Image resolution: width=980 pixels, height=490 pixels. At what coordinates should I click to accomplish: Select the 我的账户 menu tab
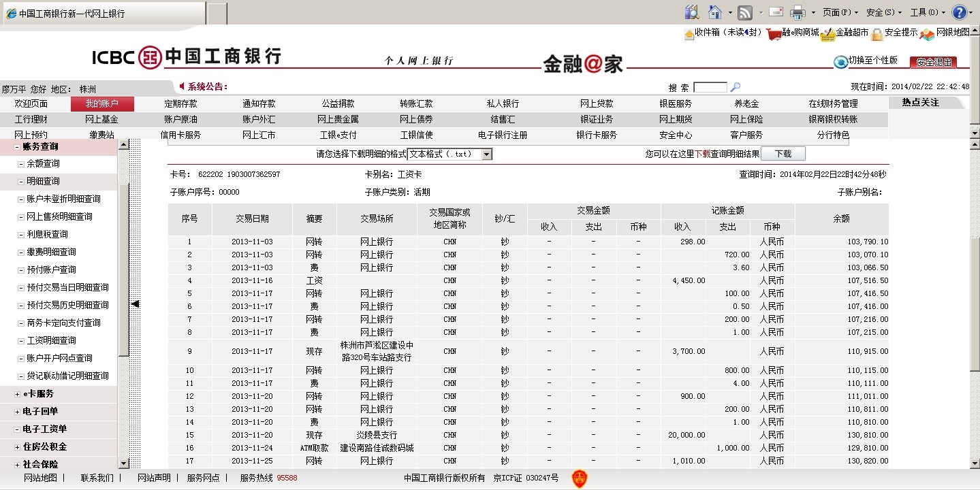[102, 104]
